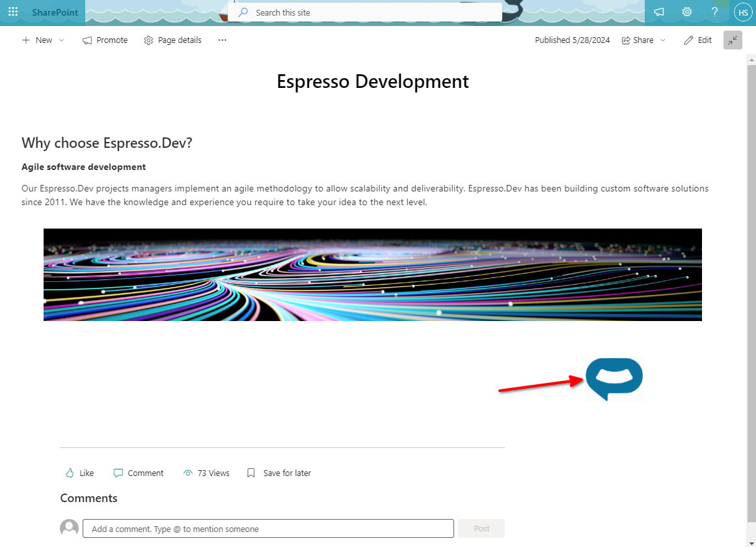Click the New button
The image size is (756, 547).
coord(37,40)
